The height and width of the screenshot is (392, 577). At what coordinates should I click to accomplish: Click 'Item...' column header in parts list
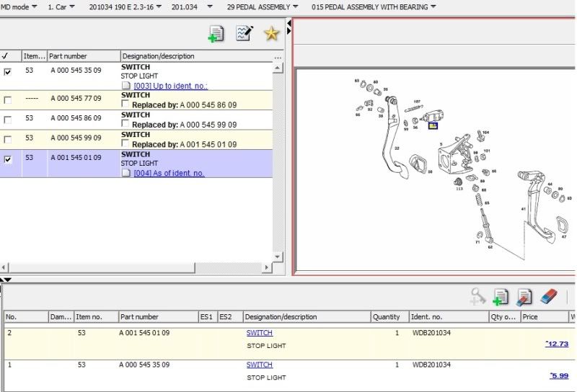point(34,56)
